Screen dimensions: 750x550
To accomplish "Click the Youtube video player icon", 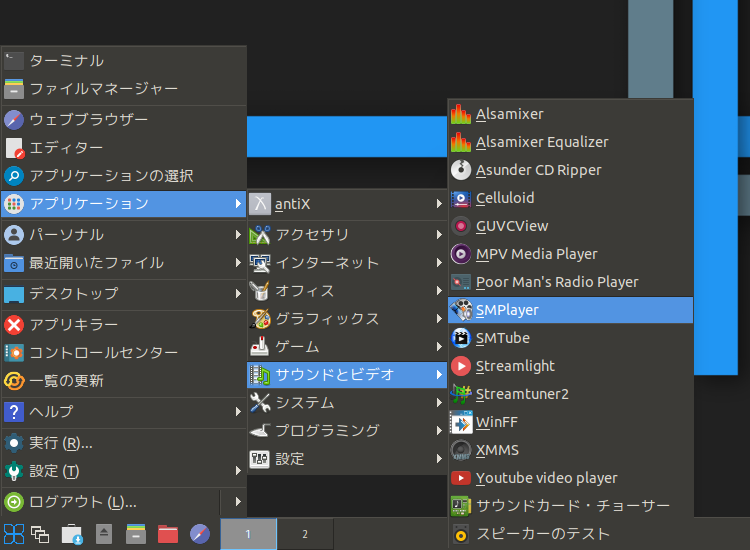I will 461,478.
